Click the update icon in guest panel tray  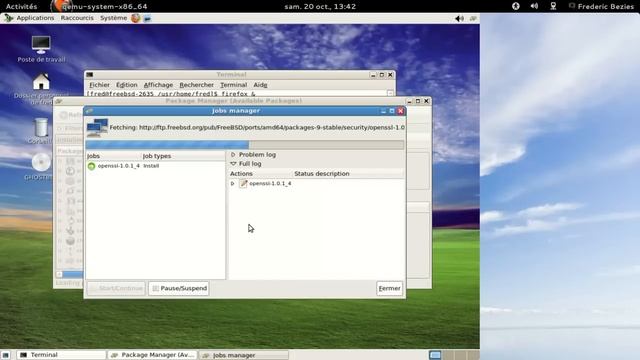pyautogui.click(x=473, y=18)
